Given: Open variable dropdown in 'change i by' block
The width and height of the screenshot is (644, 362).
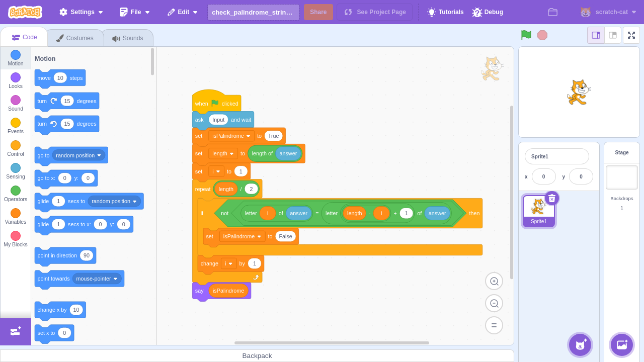Looking at the screenshot, I should 229,263.
